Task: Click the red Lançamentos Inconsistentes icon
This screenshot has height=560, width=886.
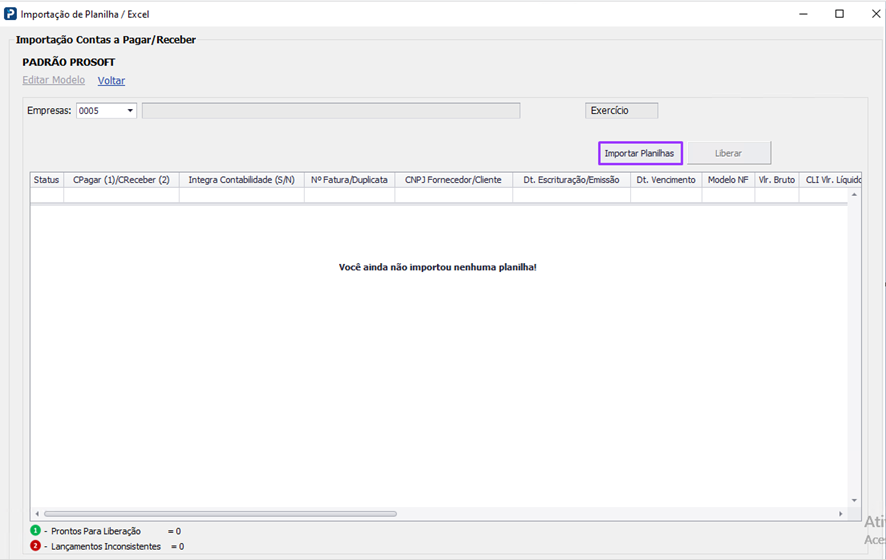Action: (36, 546)
